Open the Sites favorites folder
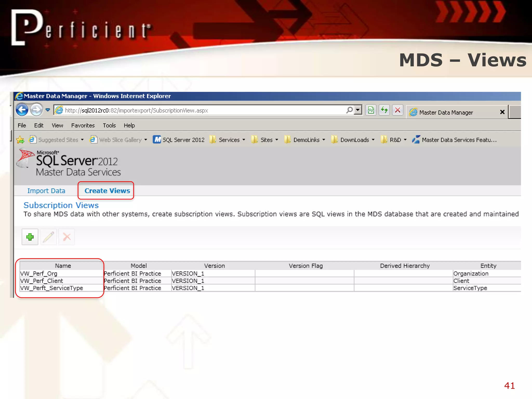 tap(262, 140)
